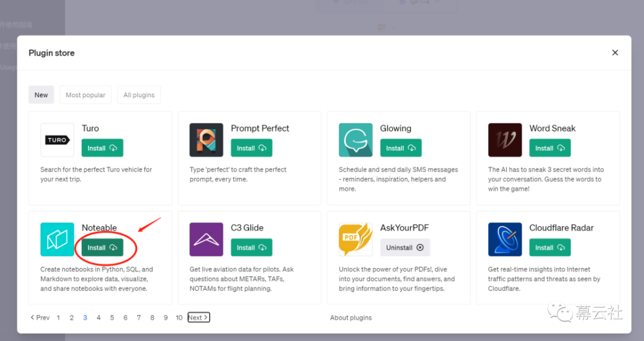Open page 10 of plugins
The width and height of the screenshot is (644, 341).
179,318
